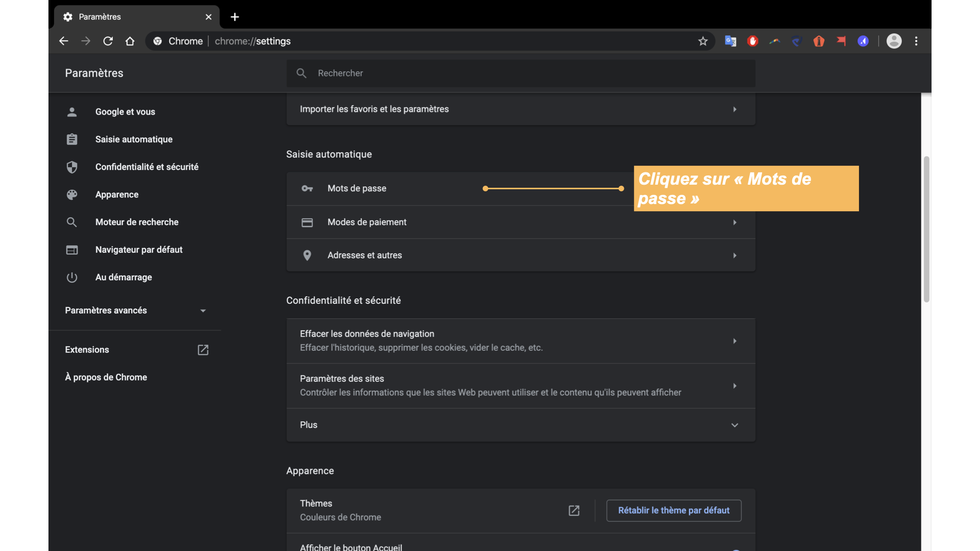Open Navigateur par défaut in sidebar
The width and height of the screenshot is (980, 551).
(139, 249)
